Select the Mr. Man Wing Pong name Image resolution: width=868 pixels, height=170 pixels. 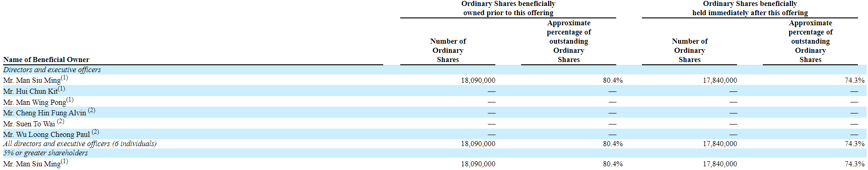pyautogui.click(x=34, y=102)
